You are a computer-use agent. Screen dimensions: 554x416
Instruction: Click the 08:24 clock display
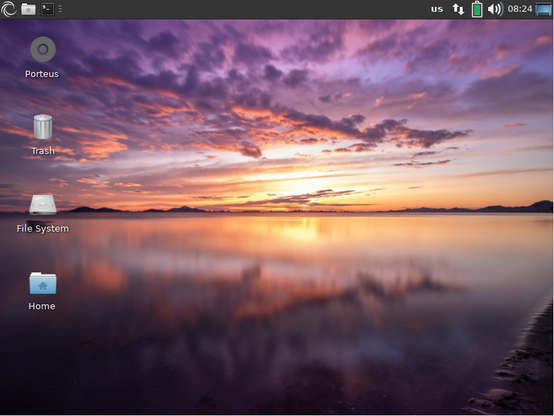click(x=520, y=8)
